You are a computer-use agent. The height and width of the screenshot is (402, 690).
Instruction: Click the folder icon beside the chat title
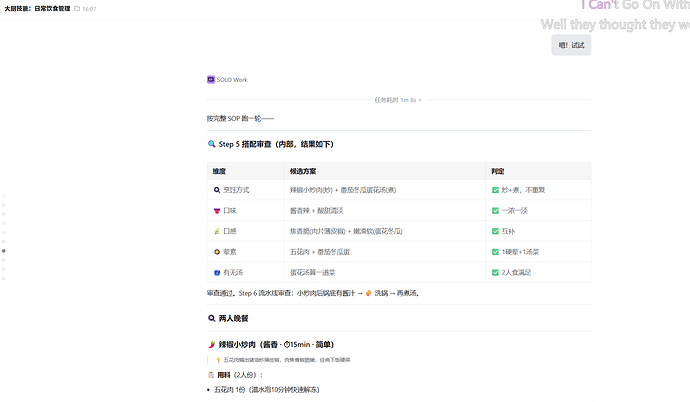click(x=77, y=8)
